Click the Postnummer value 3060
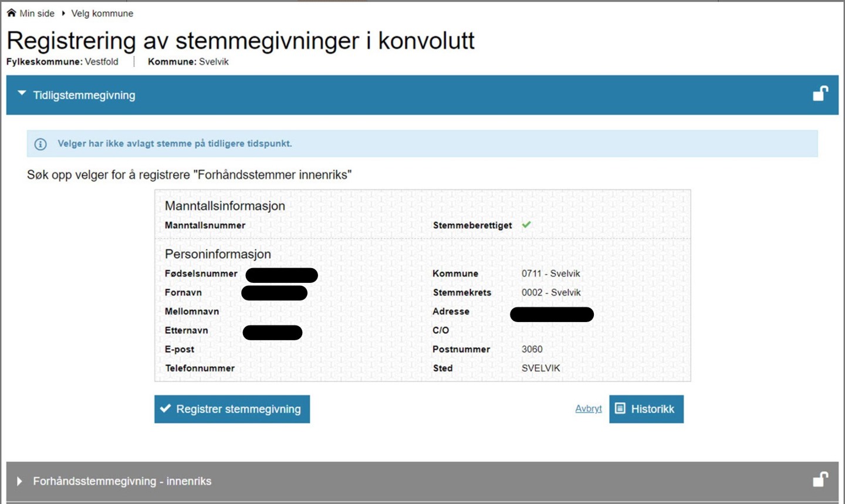 (532, 349)
